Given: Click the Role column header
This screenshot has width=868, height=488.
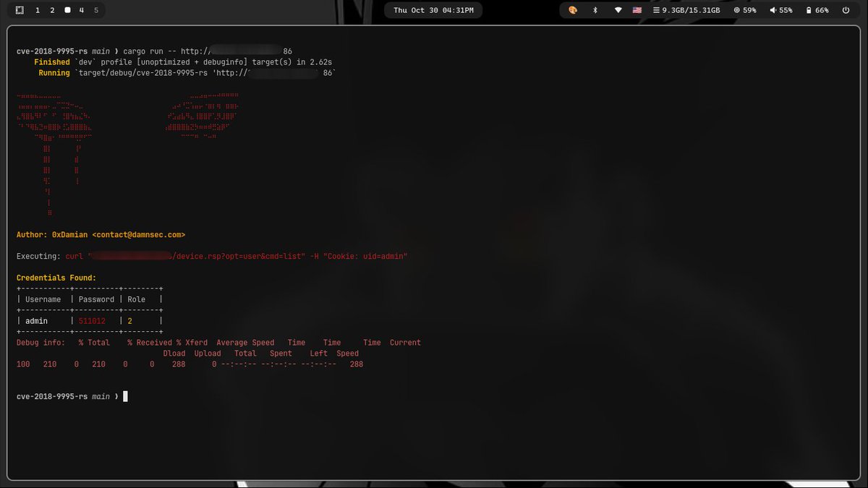Looking at the screenshot, I should pos(136,299).
